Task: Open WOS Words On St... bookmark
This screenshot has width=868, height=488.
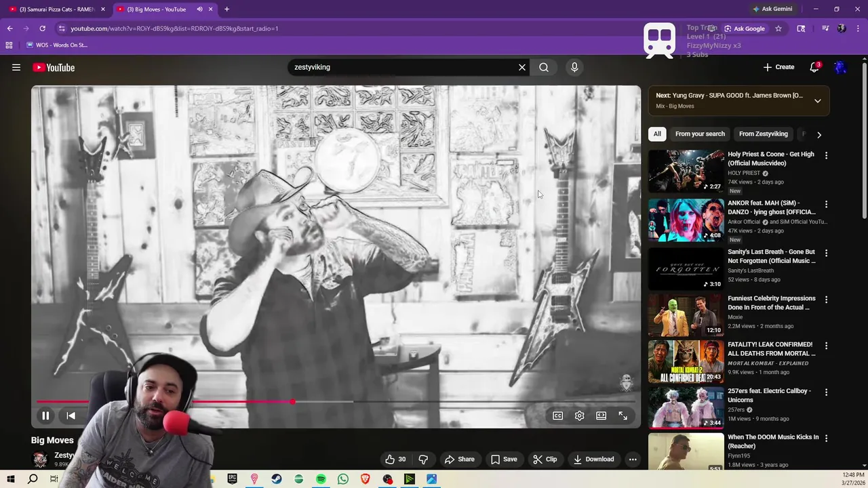Action: tap(57, 45)
